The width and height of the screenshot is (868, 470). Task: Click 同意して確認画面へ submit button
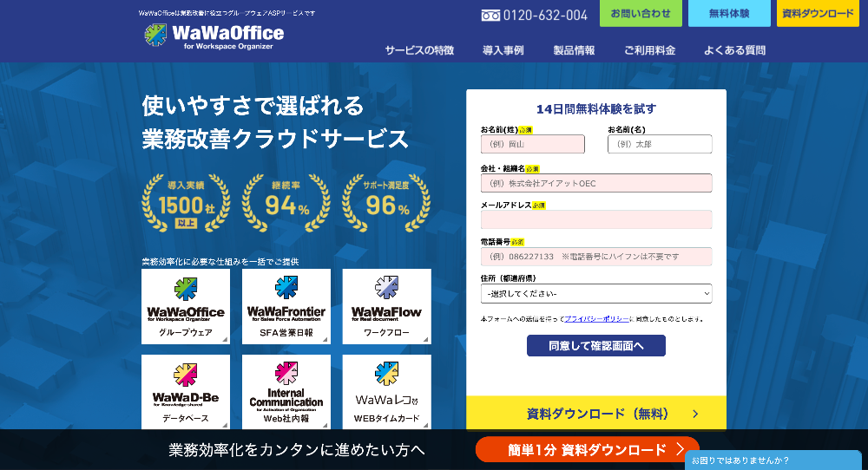pos(596,346)
